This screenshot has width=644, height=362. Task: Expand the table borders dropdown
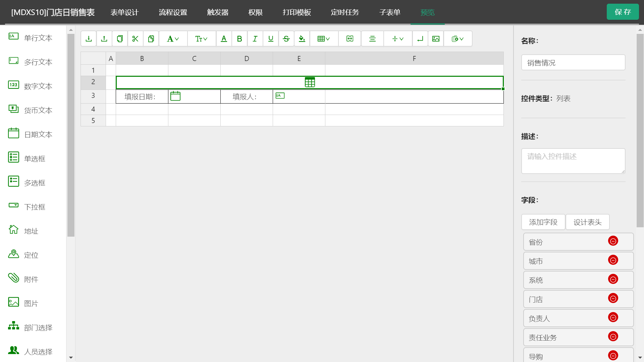tap(324, 39)
